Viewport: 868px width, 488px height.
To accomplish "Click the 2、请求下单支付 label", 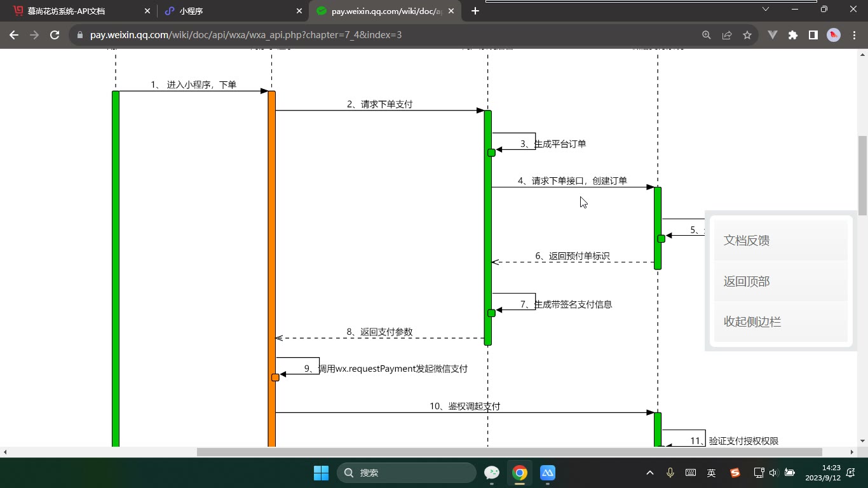I will click(x=380, y=104).
